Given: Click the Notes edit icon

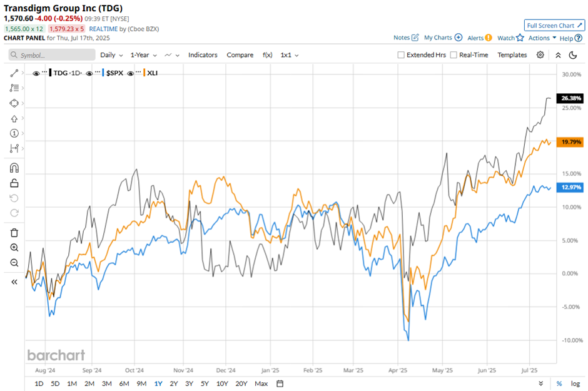Looking at the screenshot, I should pyautogui.click(x=415, y=38).
